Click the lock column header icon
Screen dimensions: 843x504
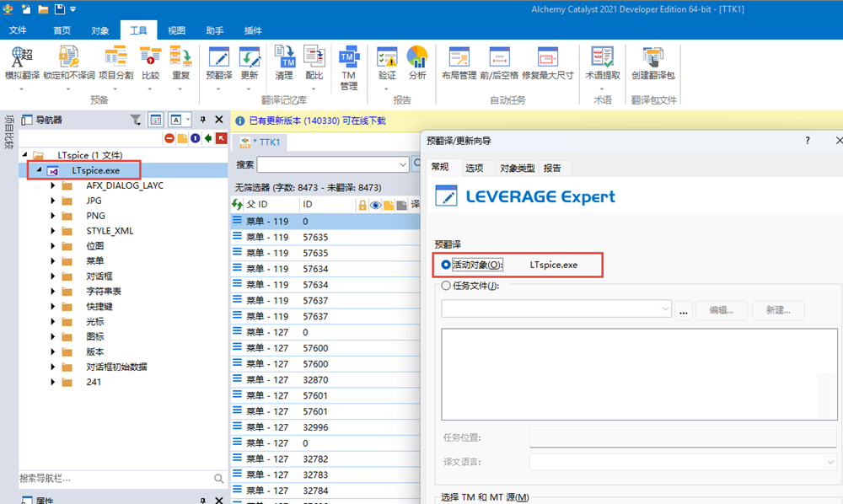click(362, 205)
